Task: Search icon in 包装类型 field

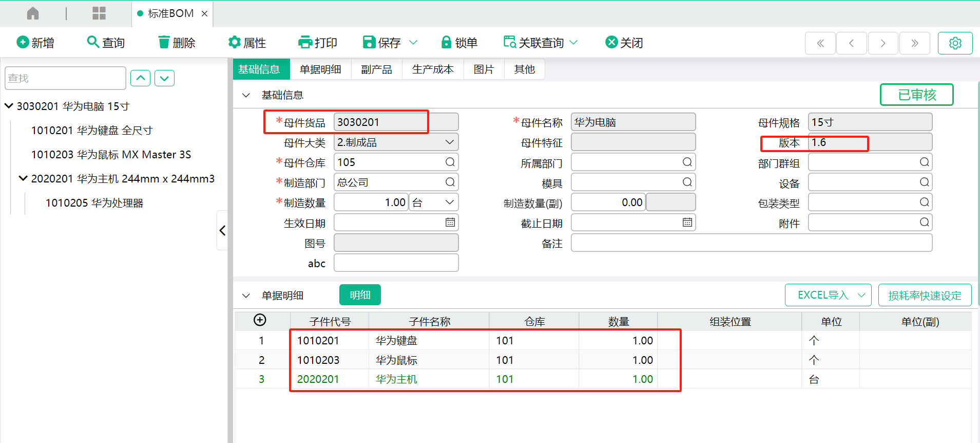Action: point(924,202)
